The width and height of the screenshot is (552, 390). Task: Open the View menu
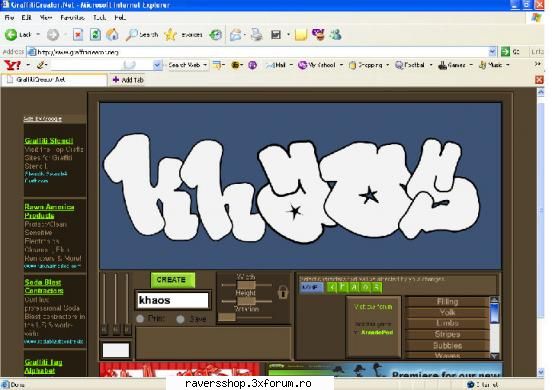coord(46,17)
